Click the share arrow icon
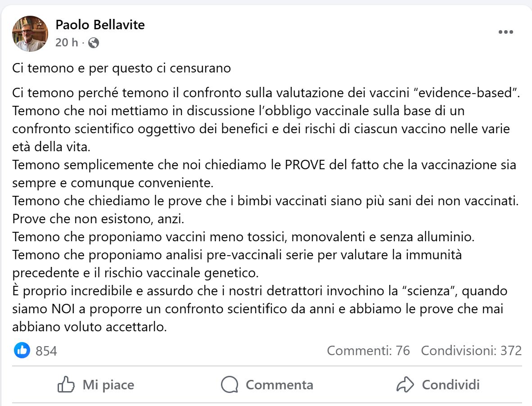This screenshot has height=406, width=532. tap(405, 385)
